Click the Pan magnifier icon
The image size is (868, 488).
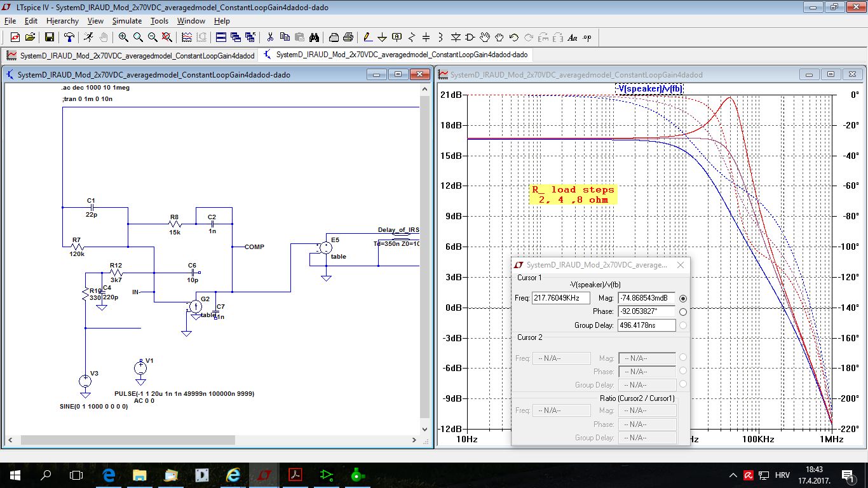[x=138, y=37]
